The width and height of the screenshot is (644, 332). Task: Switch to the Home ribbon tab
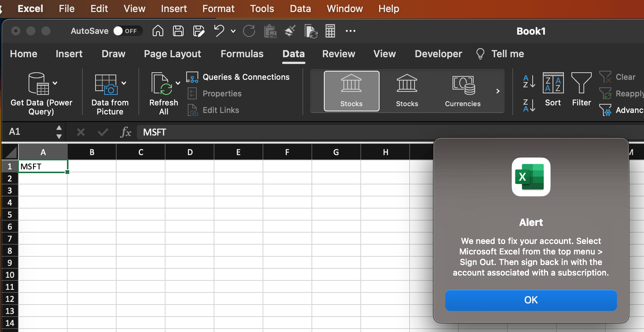pos(24,54)
